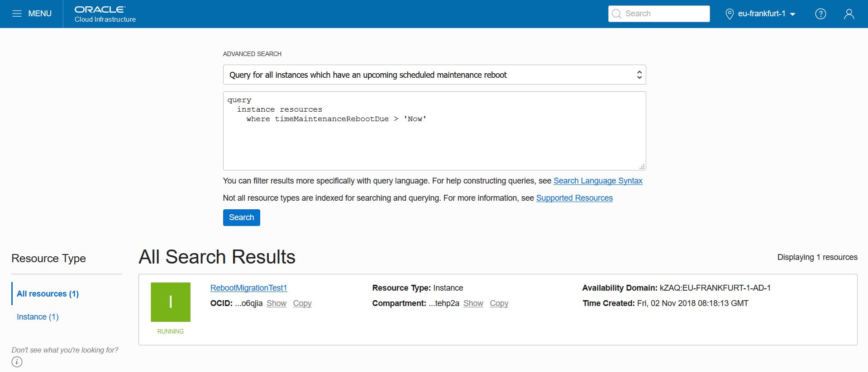Image resolution: width=868 pixels, height=372 pixels.
Task: Click the magnifier icon in search box
Action: [x=616, y=14]
